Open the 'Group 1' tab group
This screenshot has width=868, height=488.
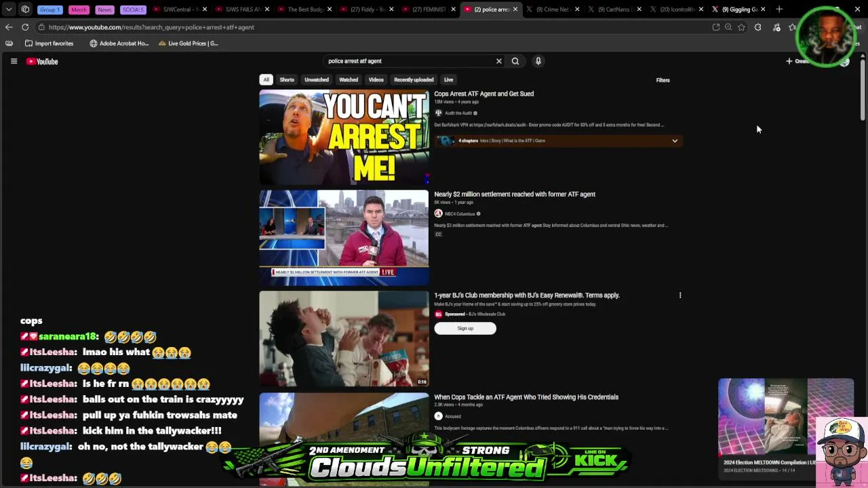tap(50, 9)
